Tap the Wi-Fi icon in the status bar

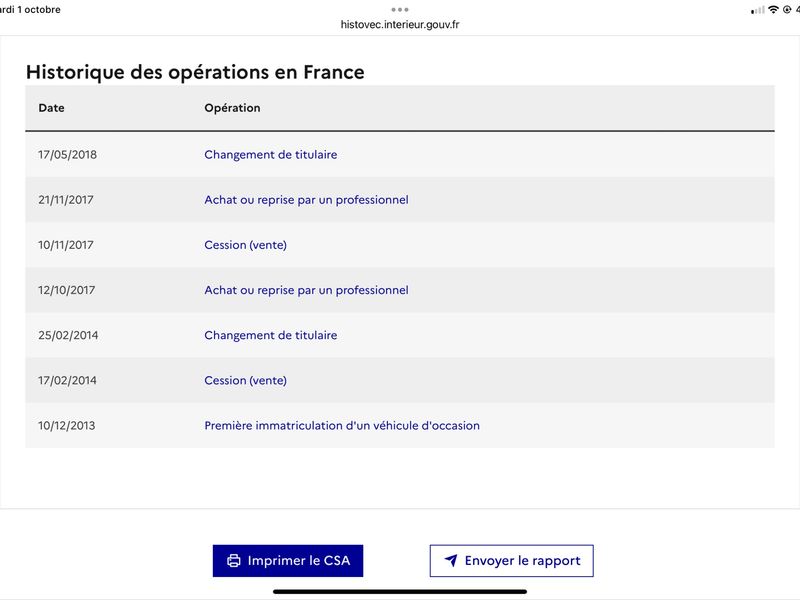[x=773, y=9]
